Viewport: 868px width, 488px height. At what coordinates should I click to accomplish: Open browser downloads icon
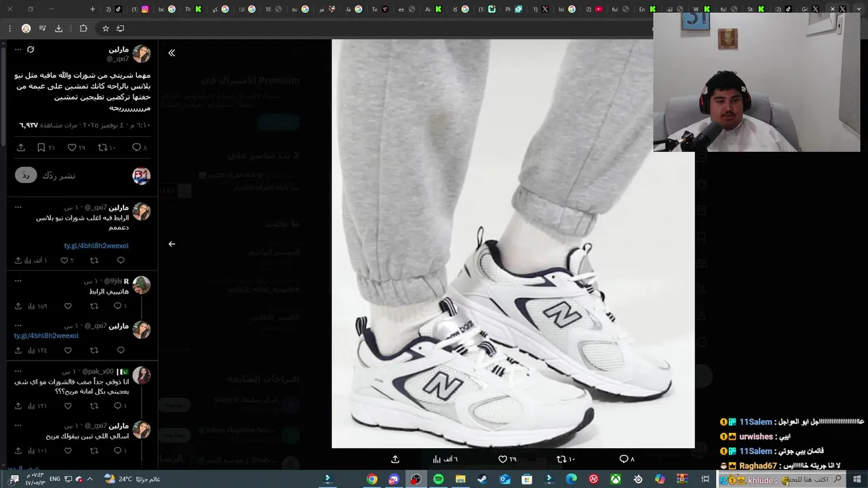pos(58,28)
